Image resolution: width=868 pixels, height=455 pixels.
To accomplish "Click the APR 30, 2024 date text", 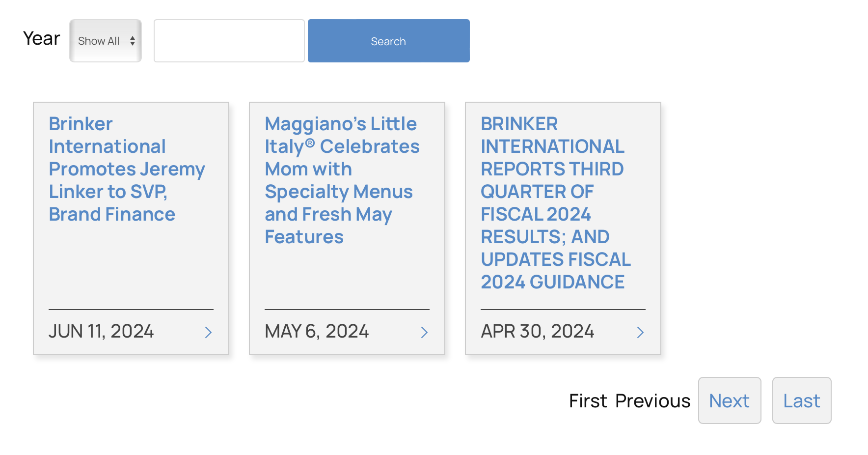I will [537, 332].
